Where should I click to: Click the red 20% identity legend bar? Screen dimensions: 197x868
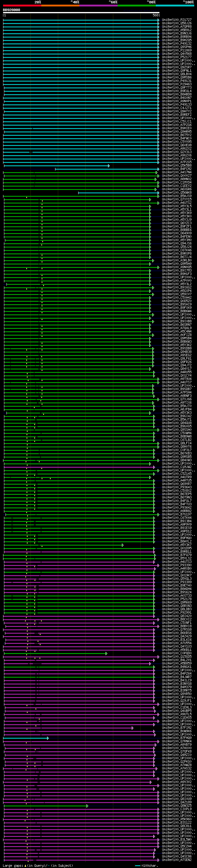pos(22,6)
